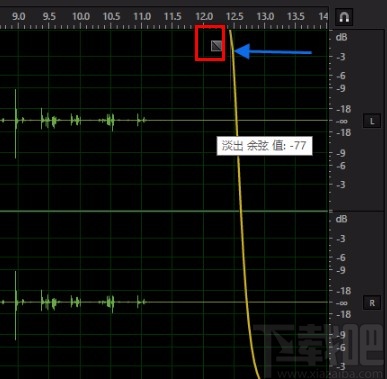Click the 12.0 mark on time ruler
The height and width of the screenshot is (379, 387).
coord(204,16)
